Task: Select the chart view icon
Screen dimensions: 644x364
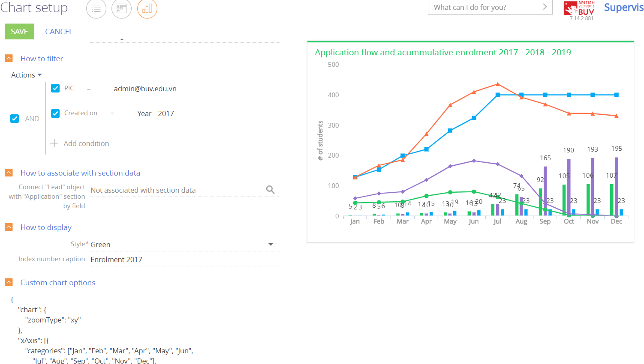Action: click(x=147, y=9)
